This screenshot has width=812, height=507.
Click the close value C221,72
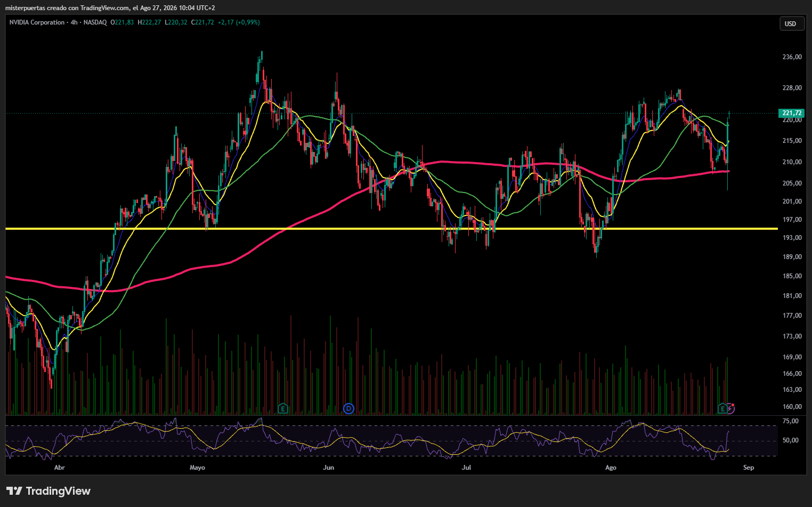202,22
